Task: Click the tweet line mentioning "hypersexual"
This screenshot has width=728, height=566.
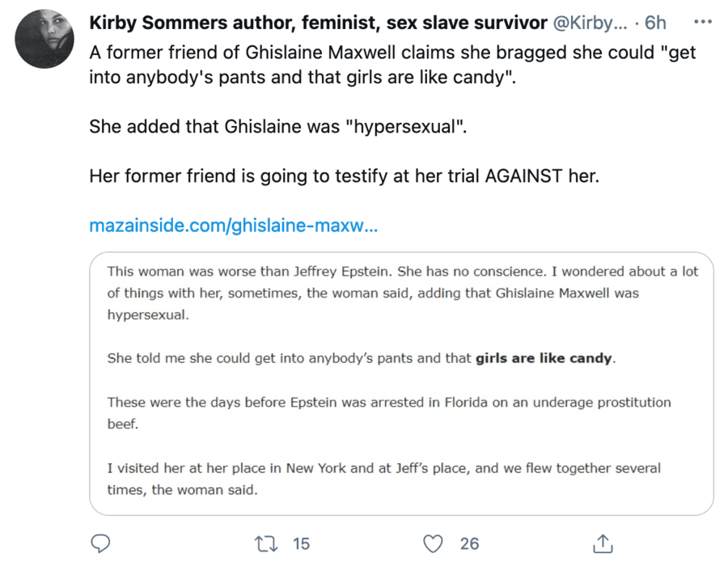Action: tap(278, 127)
